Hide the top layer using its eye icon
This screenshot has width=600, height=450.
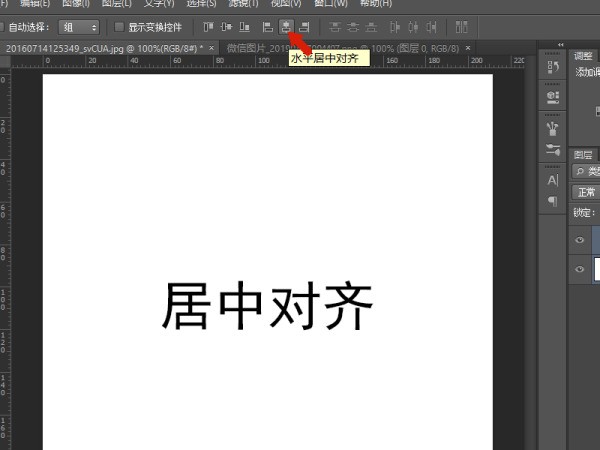tap(580, 240)
